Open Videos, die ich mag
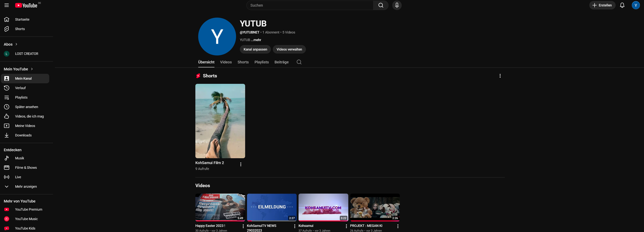This screenshot has height=232, width=644. (x=25, y=117)
